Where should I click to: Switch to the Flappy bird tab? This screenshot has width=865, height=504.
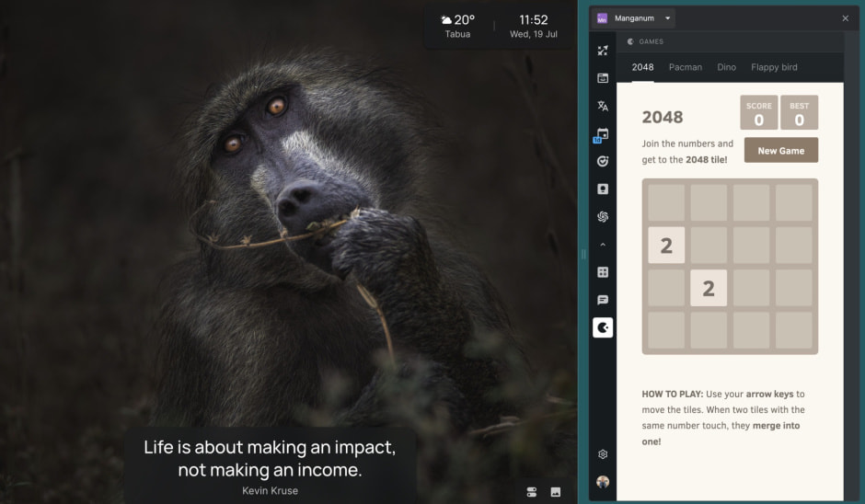pyautogui.click(x=774, y=67)
